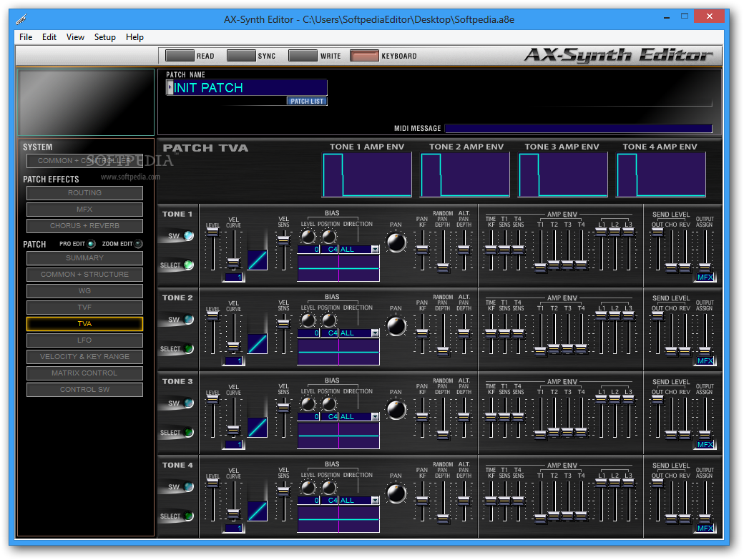Click Tone 1 VEL SENS slider handle

[x=283, y=240]
